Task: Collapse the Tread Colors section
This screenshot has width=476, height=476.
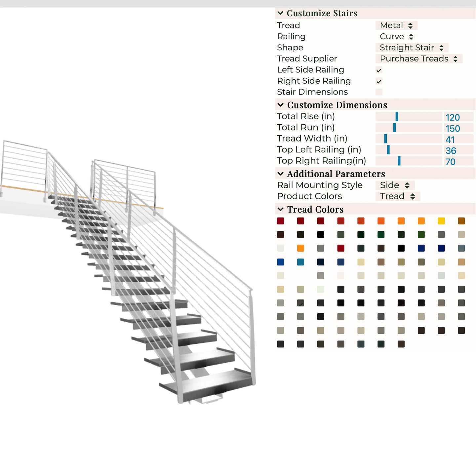Action: tap(281, 210)
